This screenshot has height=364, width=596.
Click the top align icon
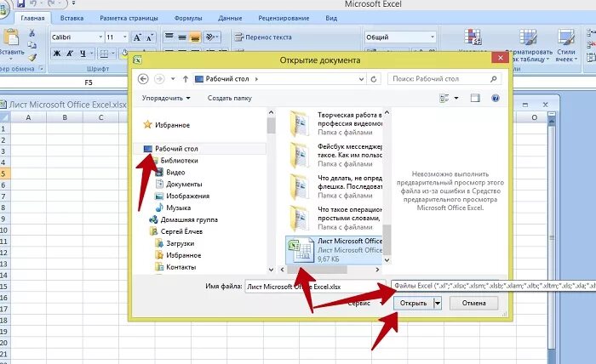click(169, 37)
